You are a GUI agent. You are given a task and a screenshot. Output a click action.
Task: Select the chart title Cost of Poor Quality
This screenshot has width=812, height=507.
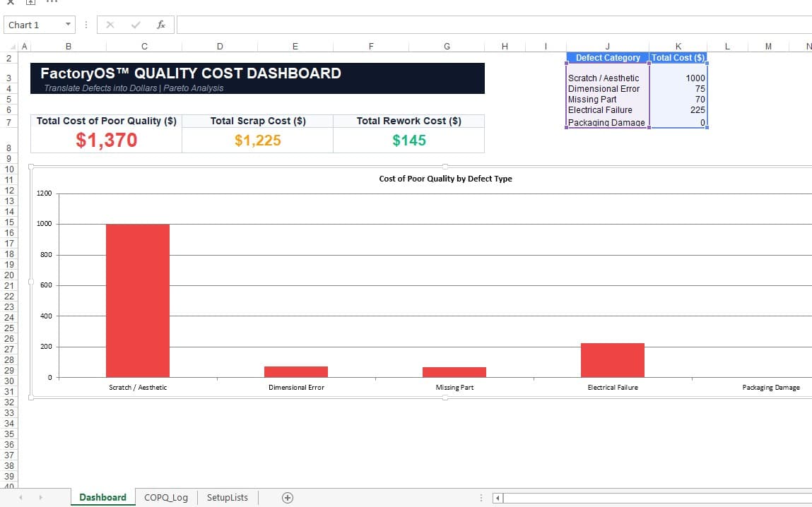pos(445,179)
